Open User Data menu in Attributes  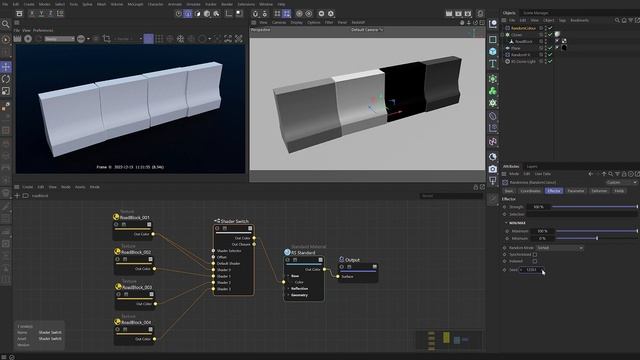(542, 174)
